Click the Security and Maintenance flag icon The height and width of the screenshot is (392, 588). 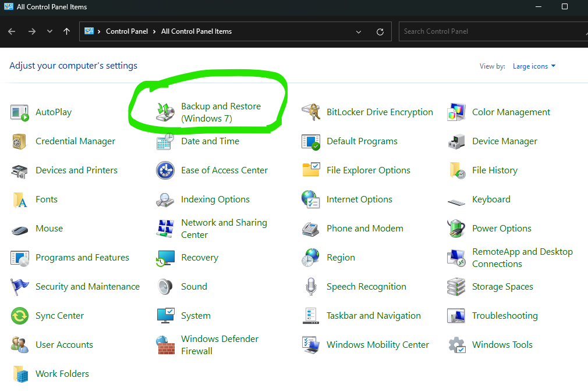click(x=19, y=287)
